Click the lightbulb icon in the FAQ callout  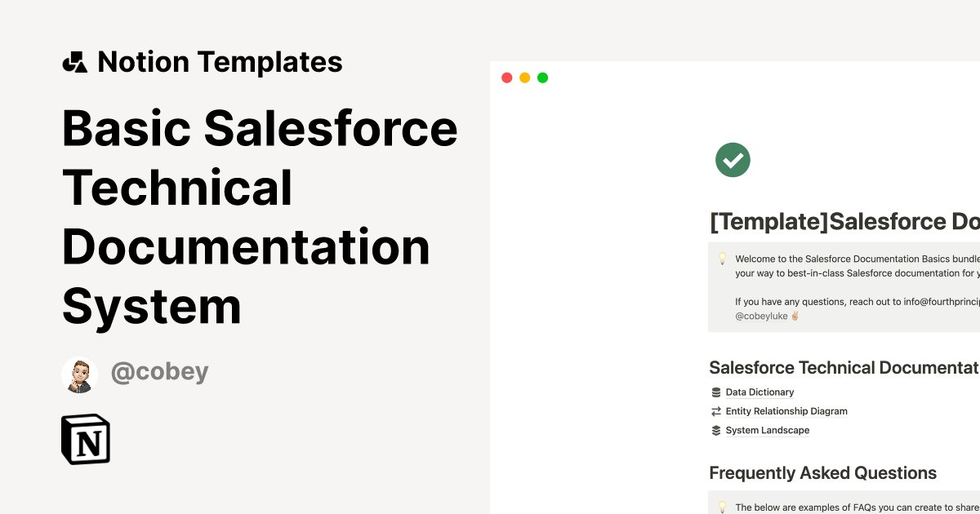722,506
